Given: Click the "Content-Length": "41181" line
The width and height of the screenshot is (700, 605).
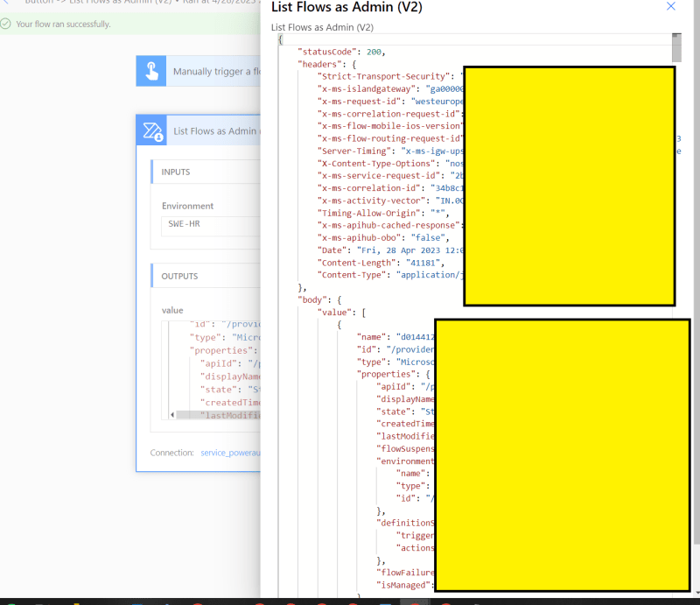Looking at the screenshot, I should coord(381,263).
